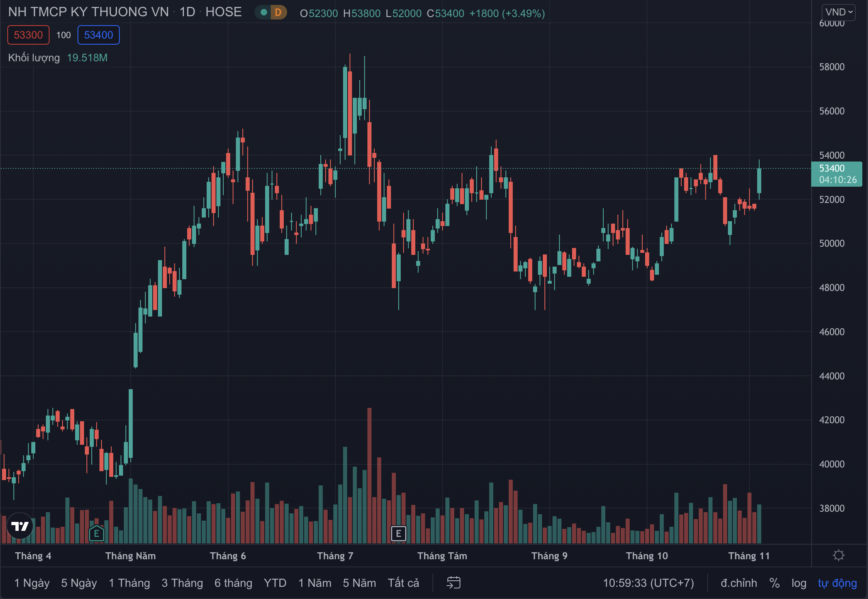The height and width of the screenshot is (599, 868).
Task: Select the 6 tháng time range
Action: (x=233, y=583)
